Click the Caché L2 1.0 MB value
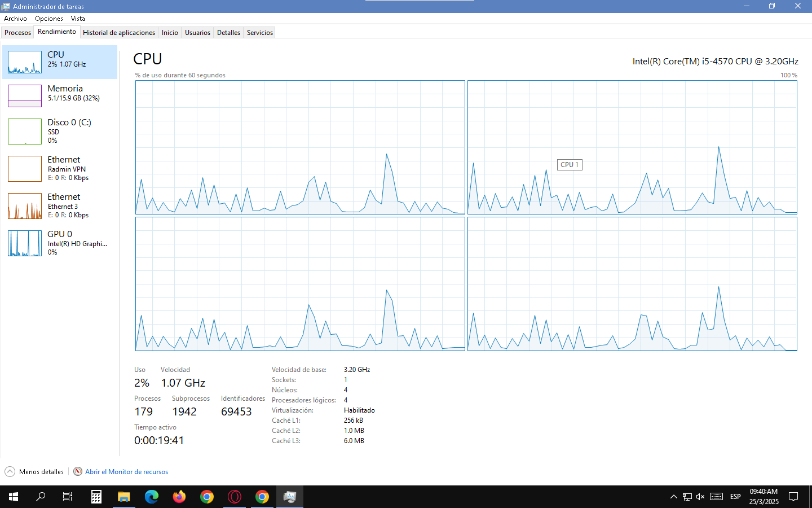Screen dimensions: 812x508 [354, 431]
